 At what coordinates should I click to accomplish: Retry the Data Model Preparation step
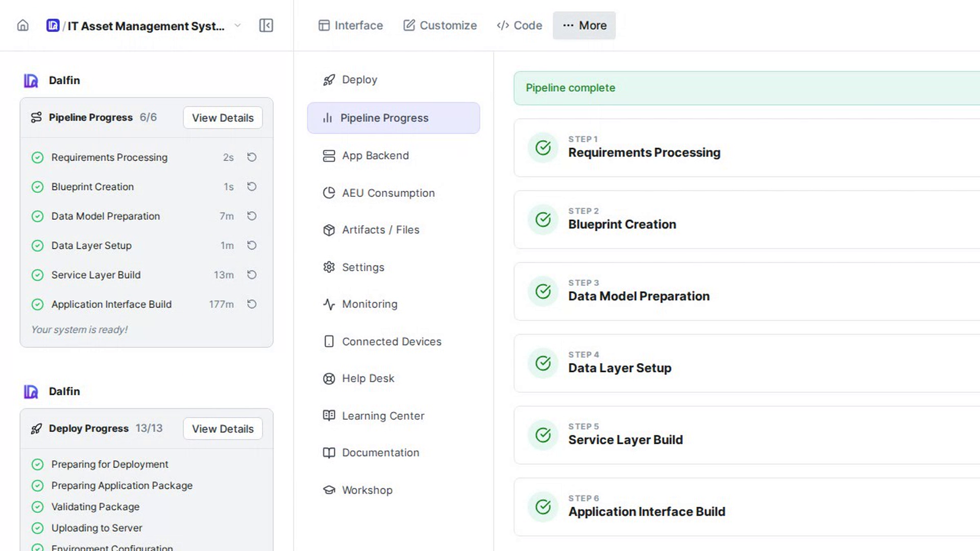pos(252,216)
